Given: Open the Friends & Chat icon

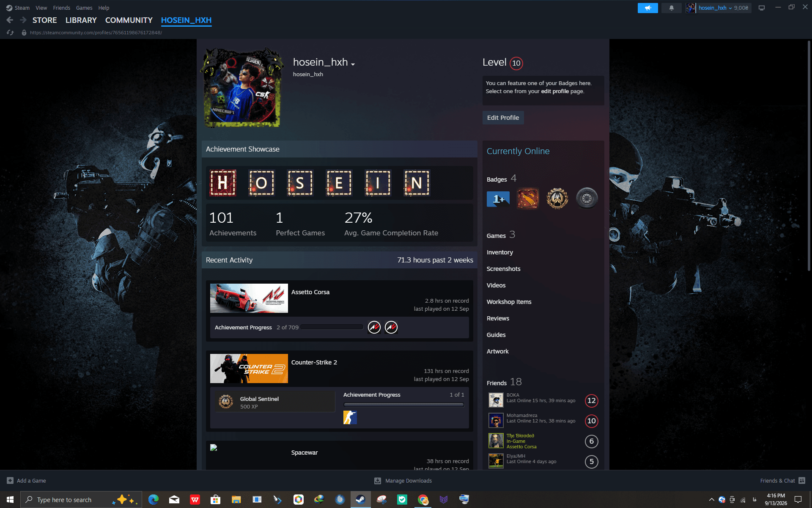Looking at the screenshot, I should point(802,480).
